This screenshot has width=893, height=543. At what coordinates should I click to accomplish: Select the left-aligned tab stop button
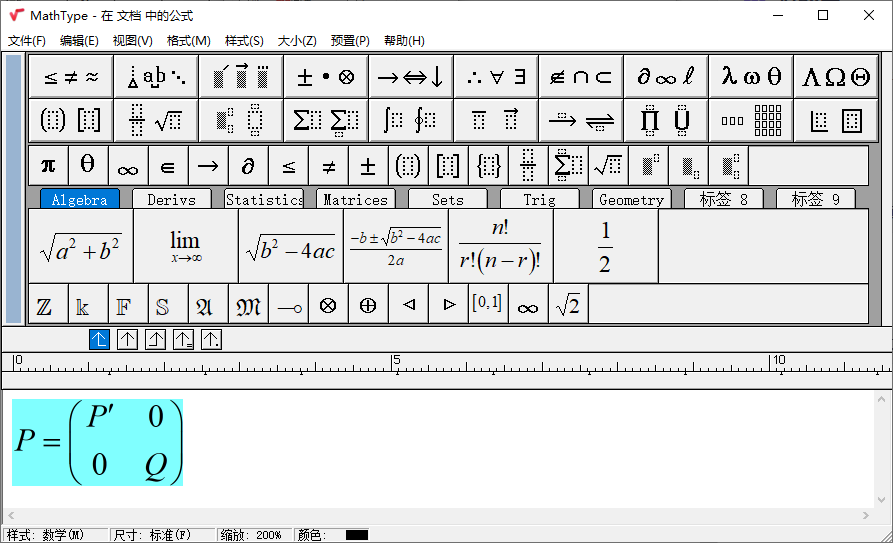100,340
